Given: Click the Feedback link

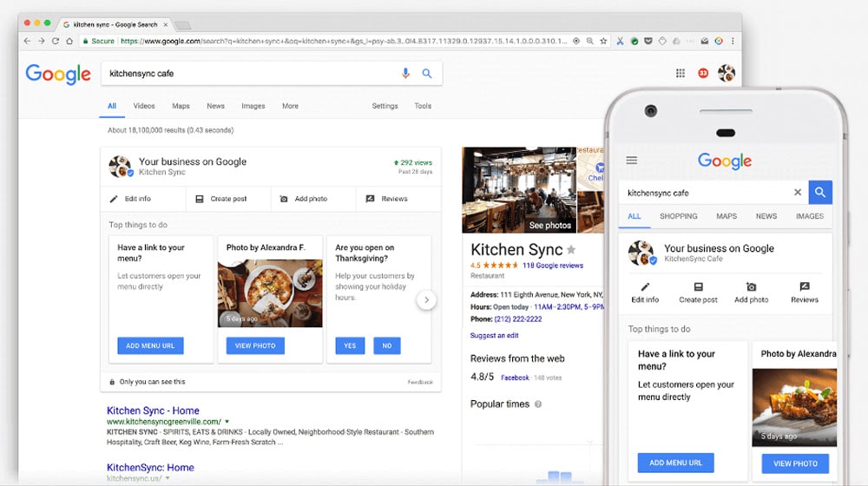Looking at the screenshot, I should [x=420, y=382].
